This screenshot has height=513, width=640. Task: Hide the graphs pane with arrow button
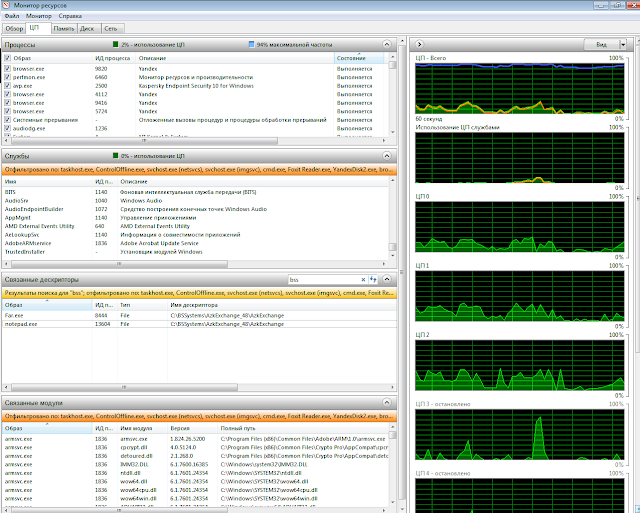point(419,44)
